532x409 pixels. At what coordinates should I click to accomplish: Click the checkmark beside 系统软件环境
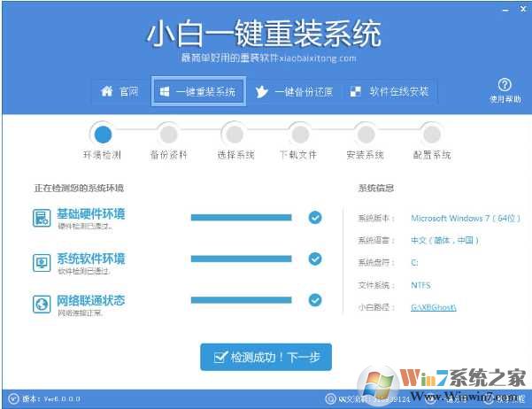click(315, 259)
